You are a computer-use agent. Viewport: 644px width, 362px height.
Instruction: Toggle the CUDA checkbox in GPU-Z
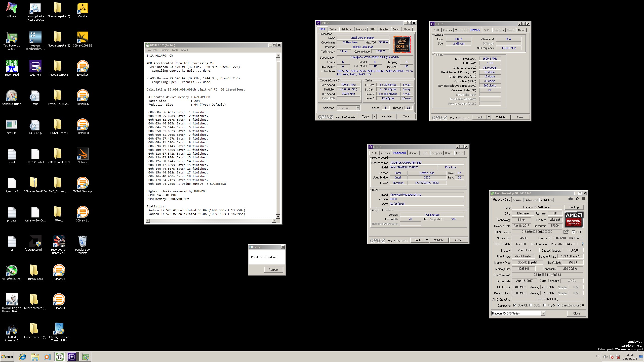(x=531, y=305)
